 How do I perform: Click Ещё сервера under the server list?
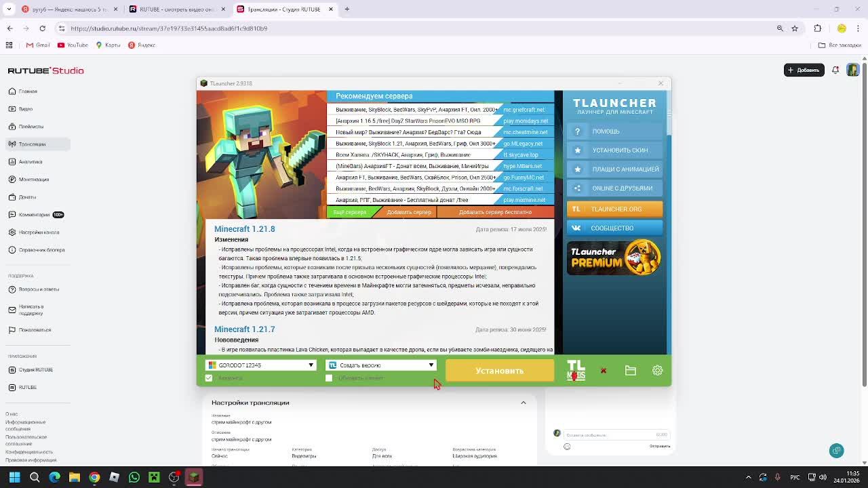350,212
